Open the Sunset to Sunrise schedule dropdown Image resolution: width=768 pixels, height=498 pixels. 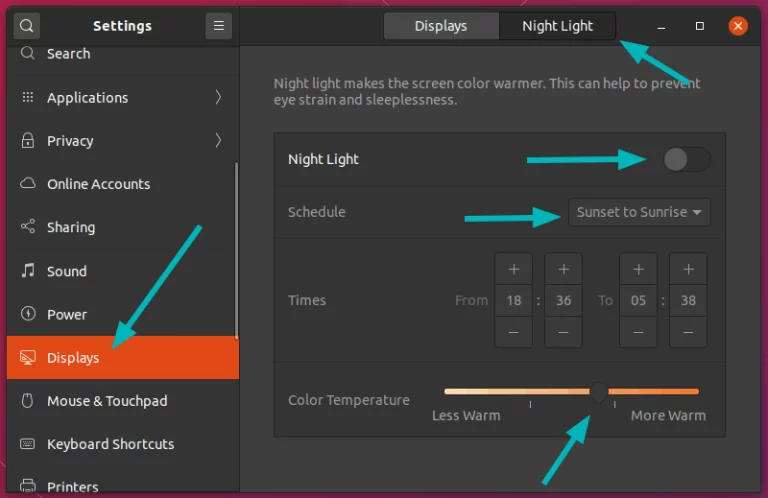point(640,212)
